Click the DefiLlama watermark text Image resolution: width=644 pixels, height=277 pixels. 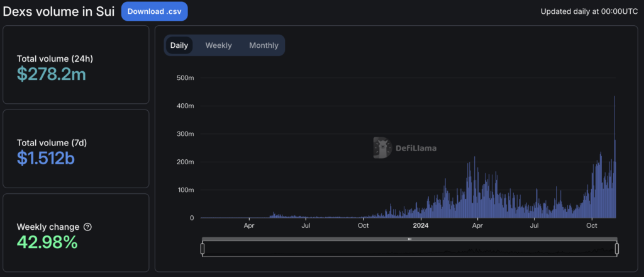click(x=416, y=149)
